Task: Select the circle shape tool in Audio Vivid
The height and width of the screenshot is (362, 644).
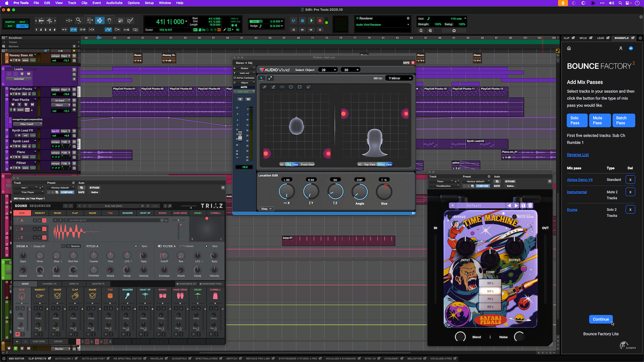Action: (x=291, y=87)
